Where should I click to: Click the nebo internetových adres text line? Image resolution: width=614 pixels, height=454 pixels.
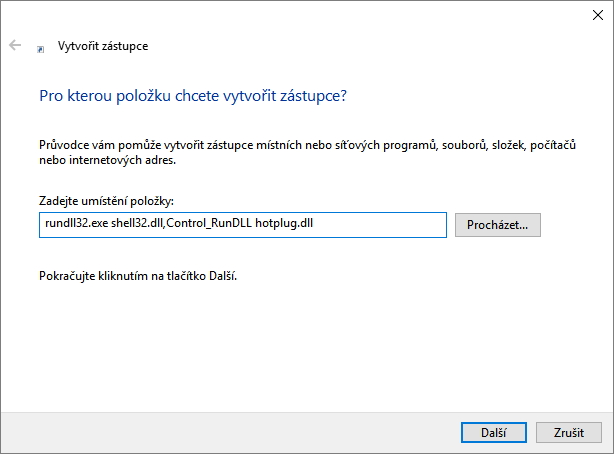point(107,160)
